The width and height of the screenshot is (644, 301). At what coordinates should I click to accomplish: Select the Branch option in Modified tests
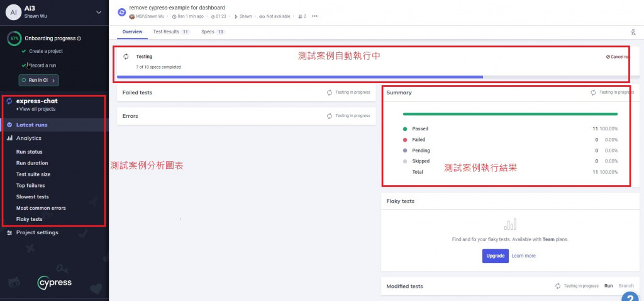(x=626, y=286)
